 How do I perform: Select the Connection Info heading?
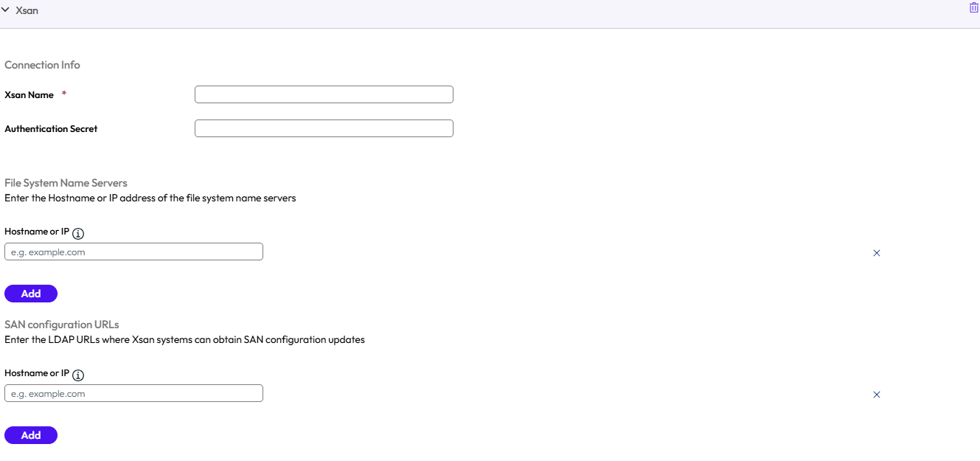click(x=42, y=65)
